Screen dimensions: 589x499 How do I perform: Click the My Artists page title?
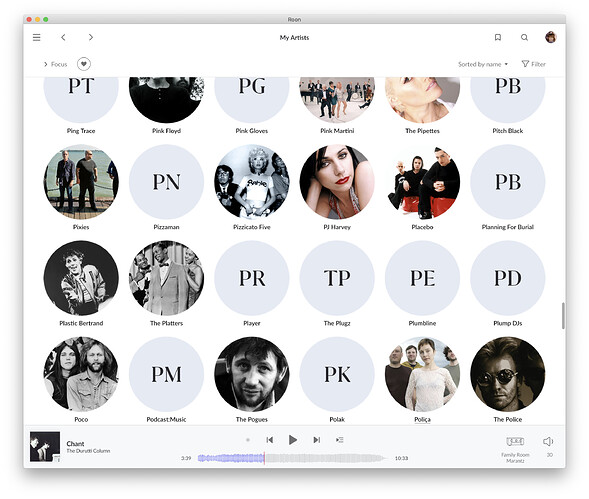click(x=294, y=38)
